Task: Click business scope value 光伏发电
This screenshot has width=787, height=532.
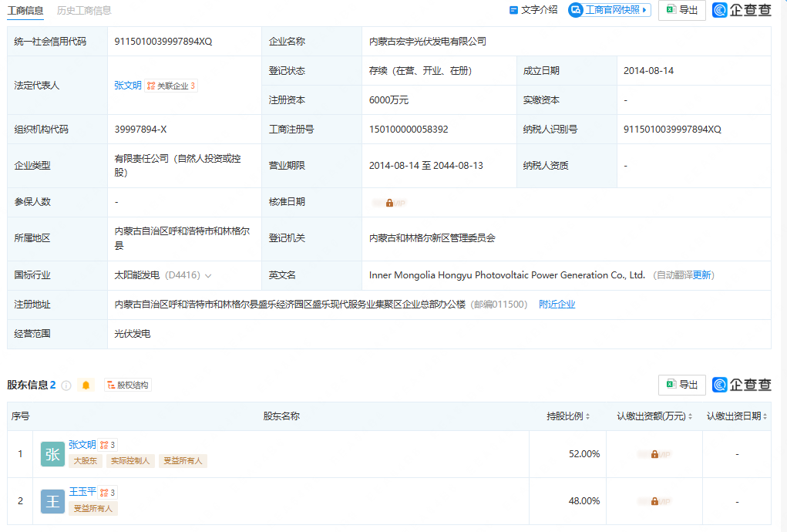Action: click(x=133, y=334)
